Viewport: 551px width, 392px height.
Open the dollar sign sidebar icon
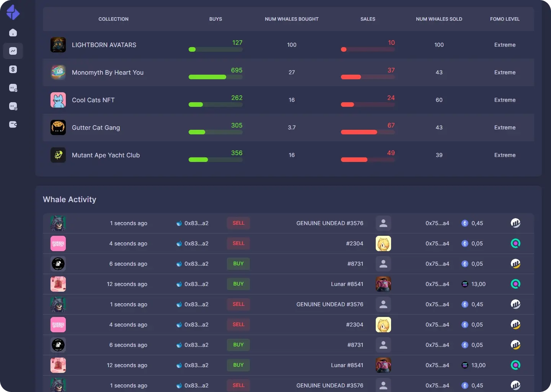click(13, 69)
